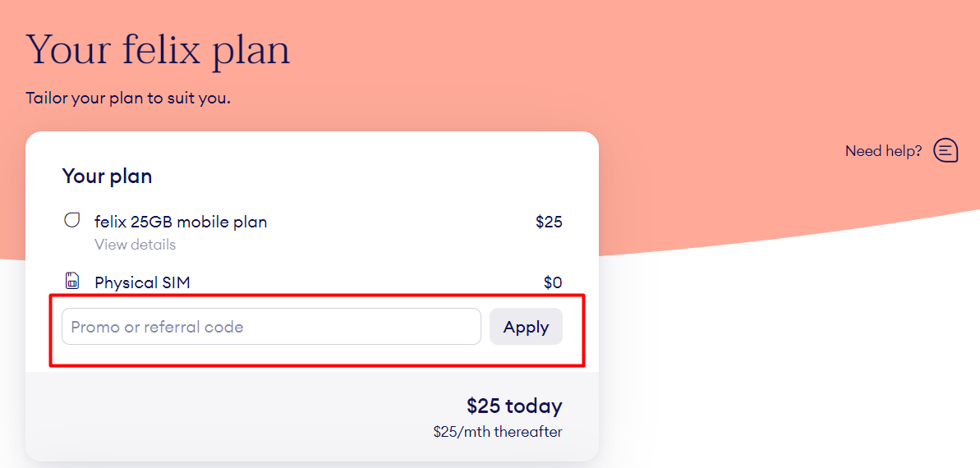The height and width of the screenshot is (468, 980).
Task: Click the SIM card icon
Action: [x=72, y=282]
